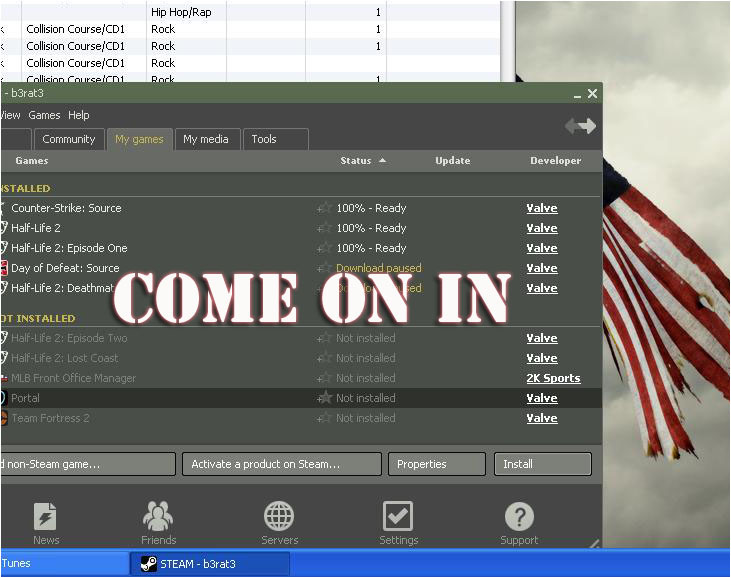Open Valve link for Team Fortress 2
The image size is (731, 578).
pos(542,419)
